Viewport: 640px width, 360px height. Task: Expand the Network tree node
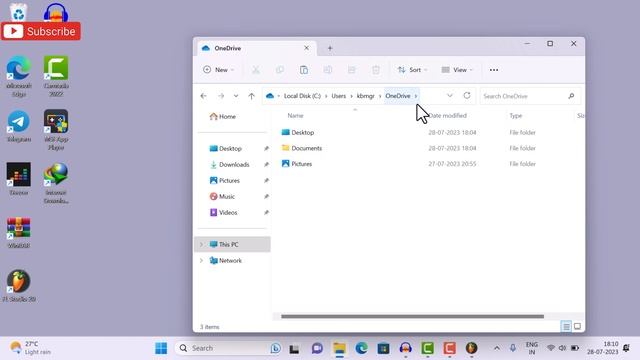click(x=201, y=260)
